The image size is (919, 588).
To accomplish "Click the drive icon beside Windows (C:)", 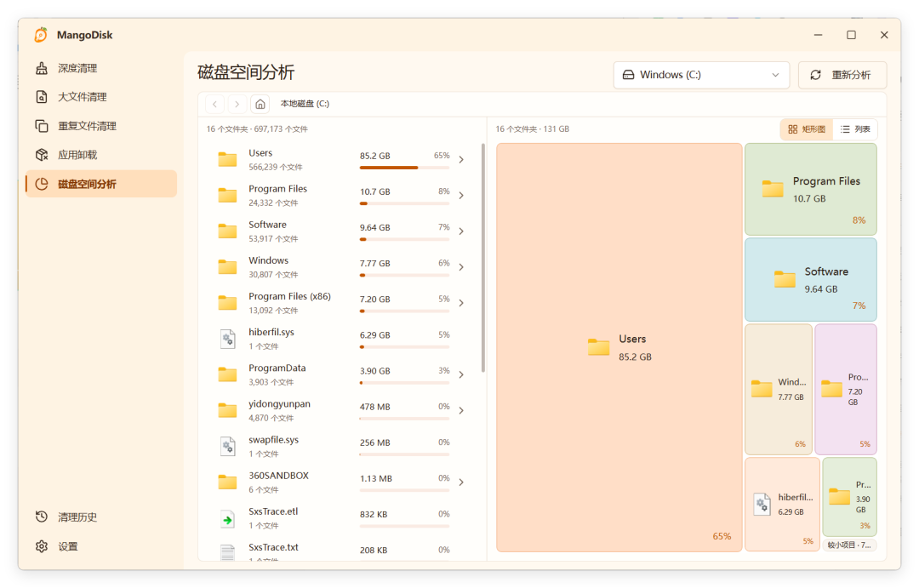I will coord(628,75).
